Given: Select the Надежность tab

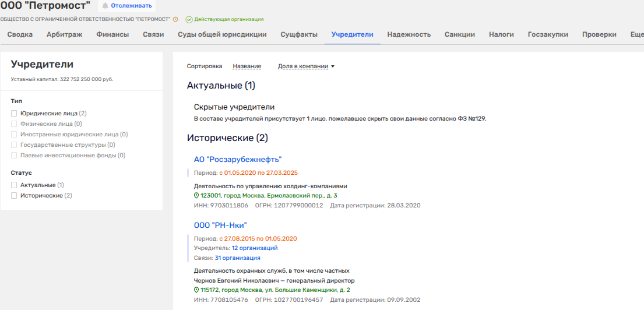Looking at the screenshot, I should click(x=409, y=34).
